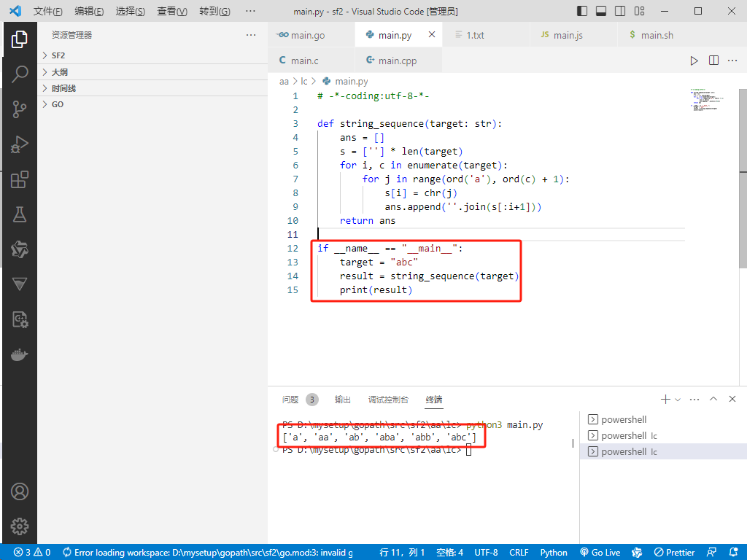Open overflow menu ellipsis in menu bar
The image size is (747, 560).
(x=250, y=11)
